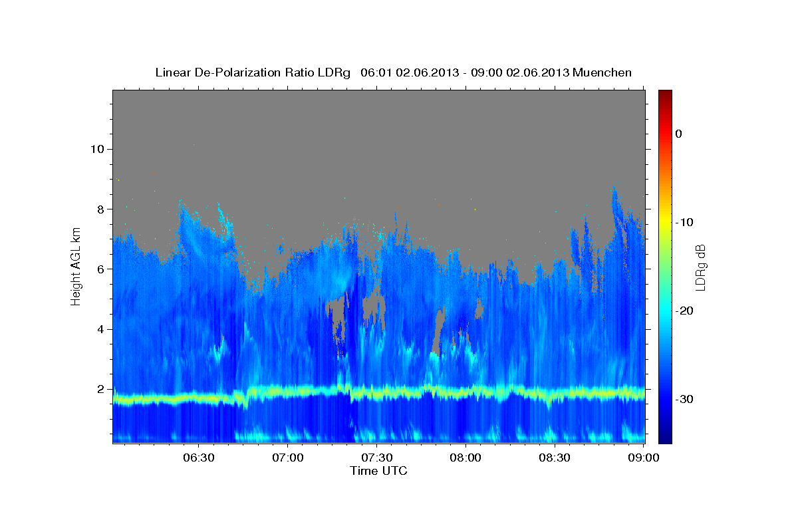
Task: Click the plot title 'Linear De-Polarization Ratio LDRg'
Action: [x=253, y=72]
